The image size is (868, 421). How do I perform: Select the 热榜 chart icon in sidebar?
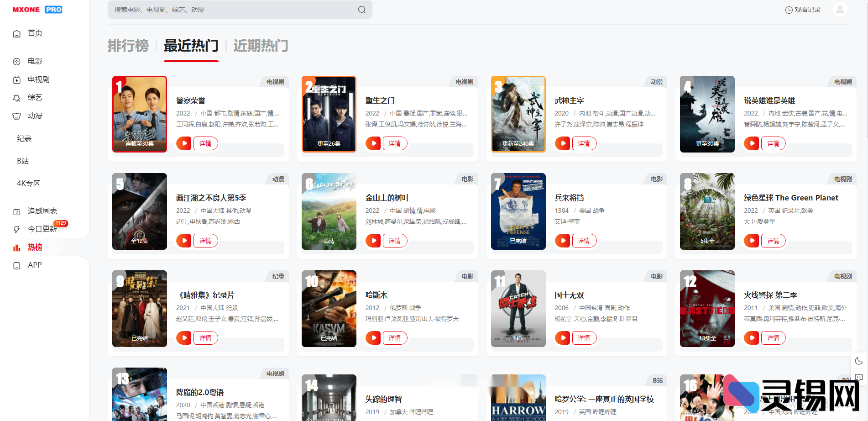(16, 247)
